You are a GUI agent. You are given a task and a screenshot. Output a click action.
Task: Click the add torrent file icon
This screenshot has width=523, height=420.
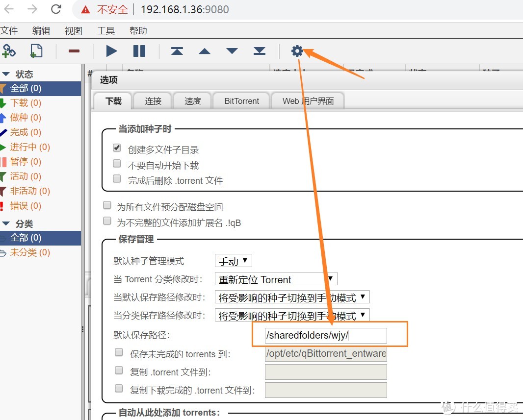(36, 51)
